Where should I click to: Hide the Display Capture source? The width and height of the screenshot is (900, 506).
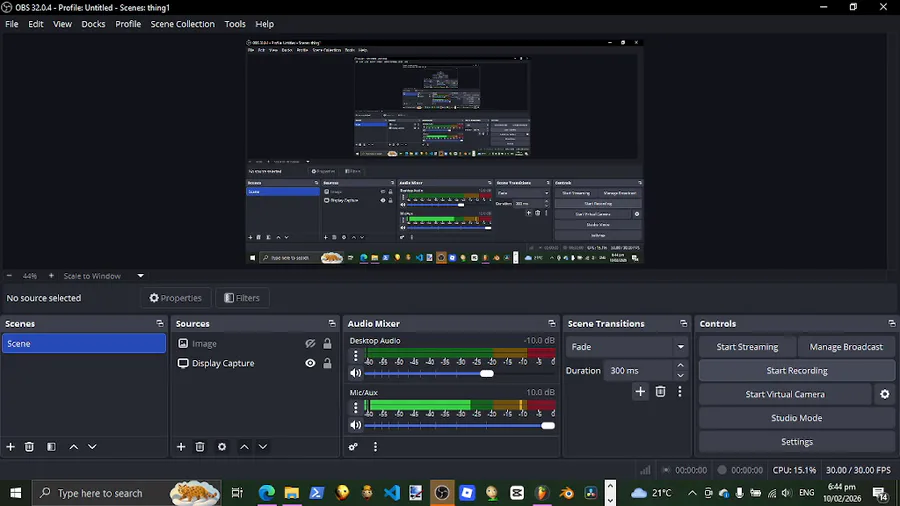pos(310,363)
